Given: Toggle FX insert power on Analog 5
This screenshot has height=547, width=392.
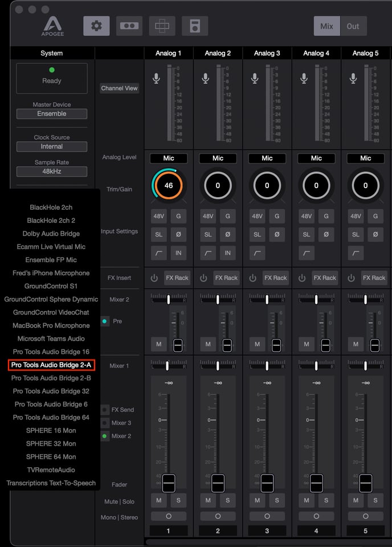Looking at the screenshot, I should coord(351,278).
